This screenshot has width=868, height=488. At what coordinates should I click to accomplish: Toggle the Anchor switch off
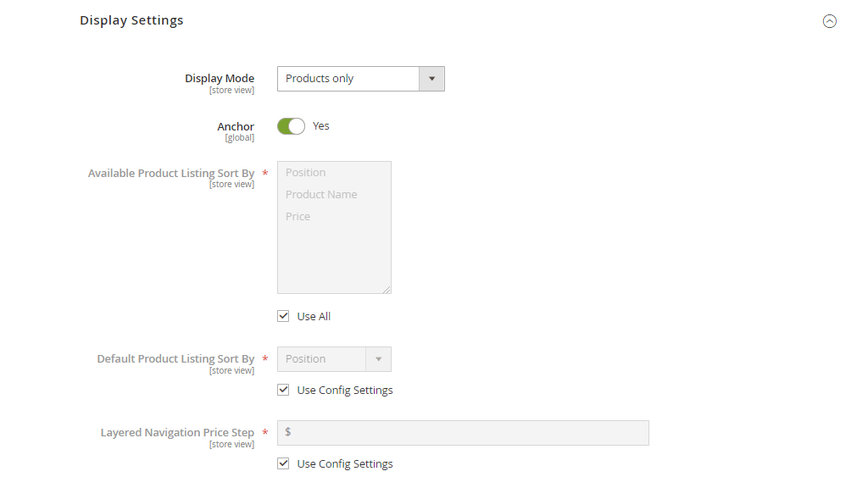(x=291, y=125)
